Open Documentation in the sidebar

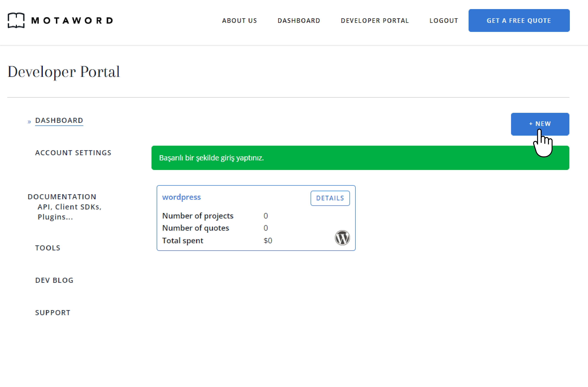pos(62,197)
